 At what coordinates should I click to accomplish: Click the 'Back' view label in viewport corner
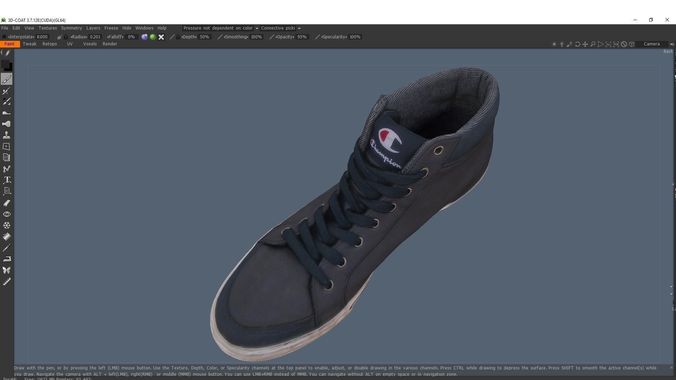[x=668, y=51]
